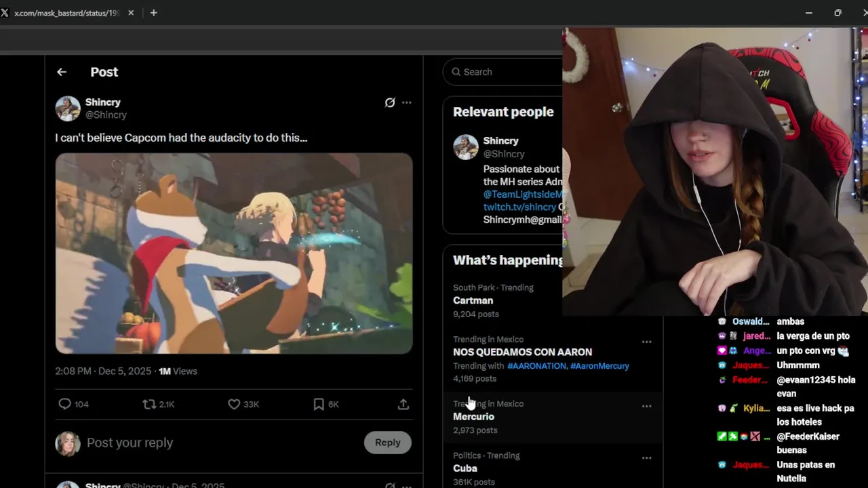Click the search magnifier icon
Screen dimensions: 868x488
click(456, 72)
